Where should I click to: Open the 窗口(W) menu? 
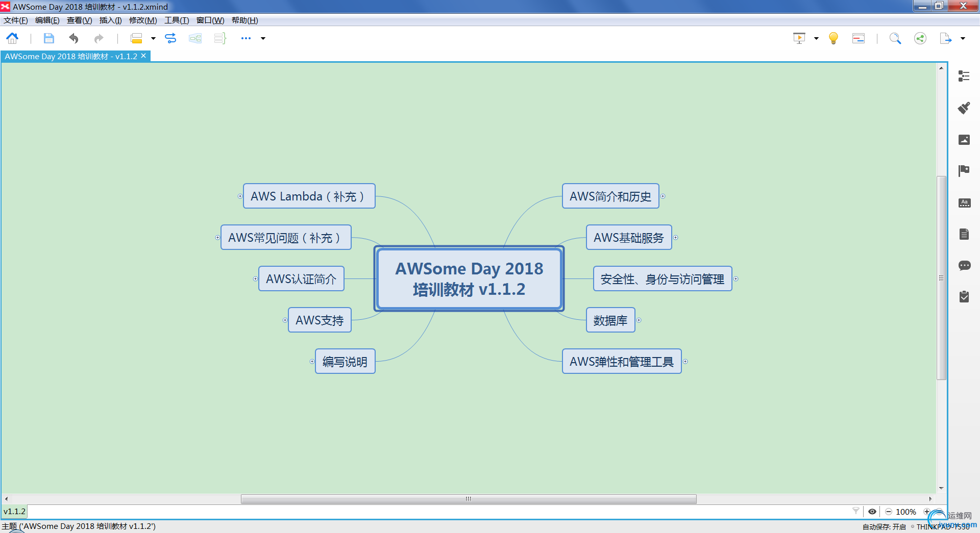(210, 20)
